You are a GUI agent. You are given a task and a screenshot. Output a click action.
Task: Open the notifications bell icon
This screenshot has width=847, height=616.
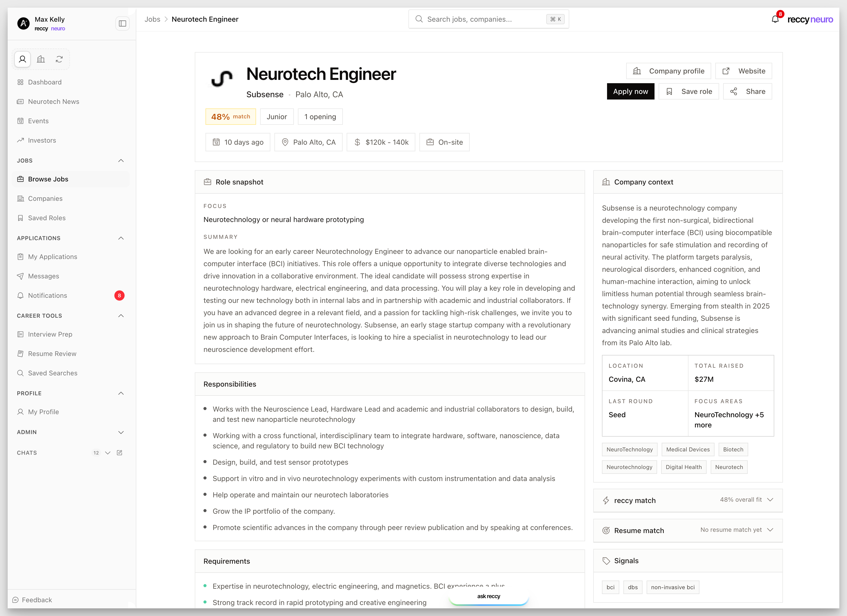click(775, 19)
